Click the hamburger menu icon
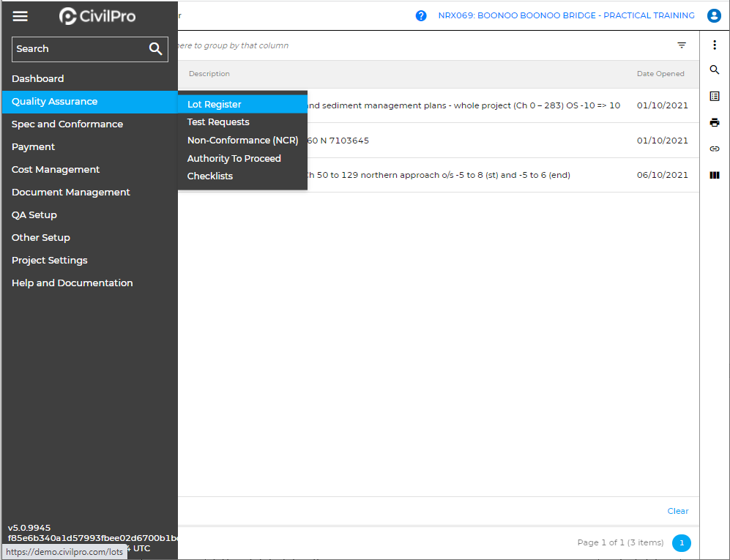730x560 pixels. point(21,16)
